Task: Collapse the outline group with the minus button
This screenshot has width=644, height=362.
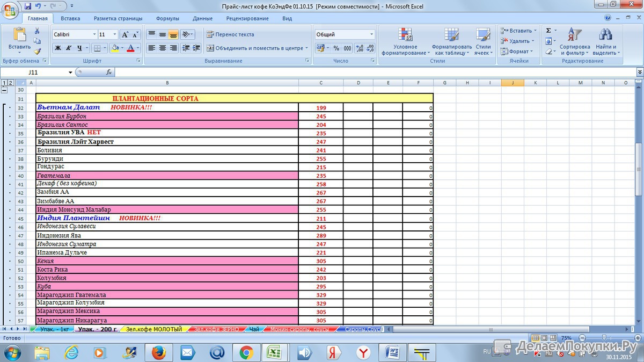Action: pos(5,91)
